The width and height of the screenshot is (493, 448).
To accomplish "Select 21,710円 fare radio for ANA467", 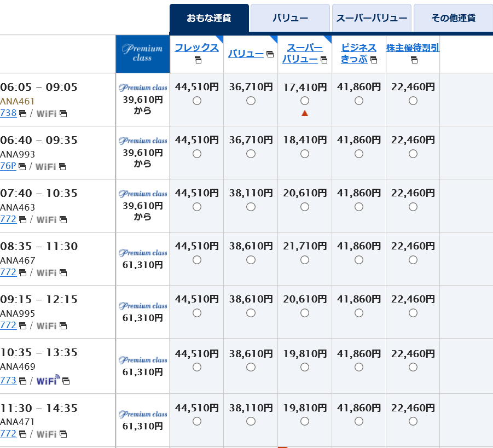I will point(305,260).
